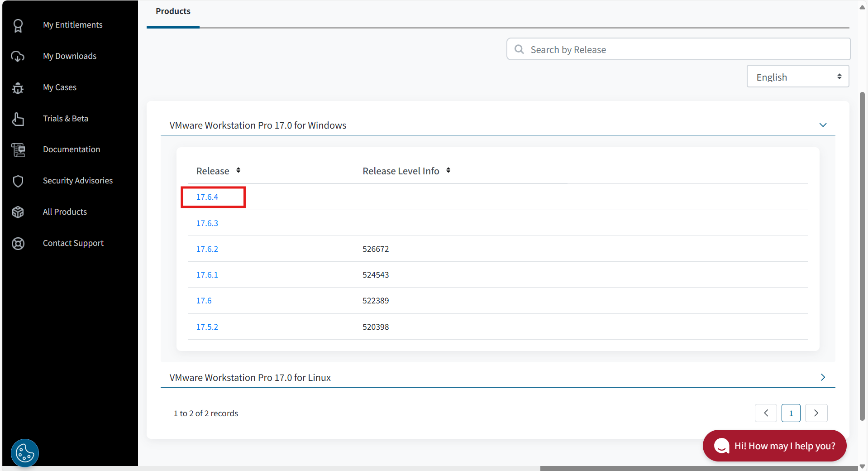
Task: Click the horizontal scrollbar thumb
Action: pos(699,468)
